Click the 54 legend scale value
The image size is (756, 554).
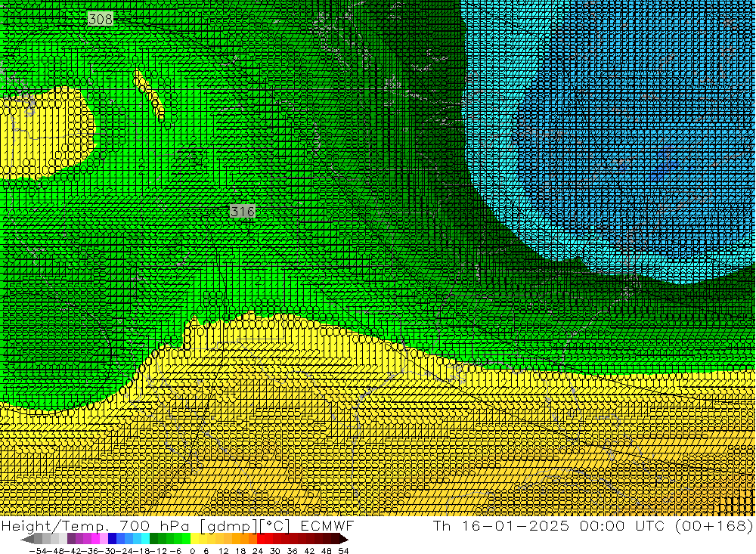[343, 551]
